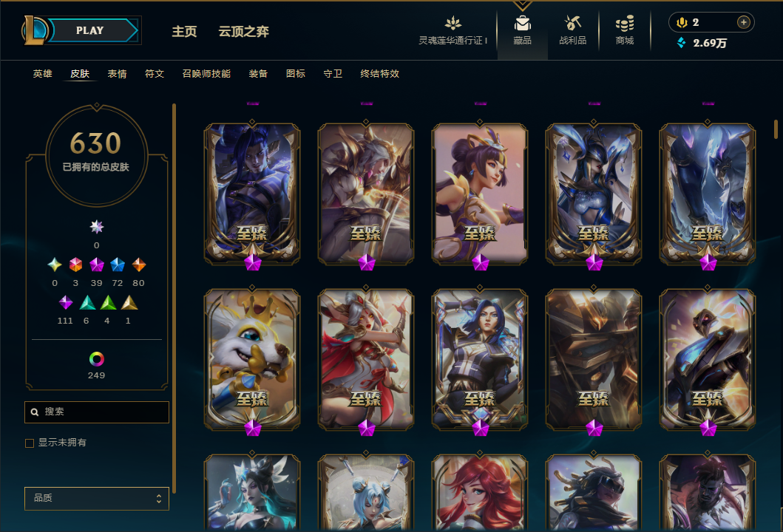
Task: Open the 终结特效 tab
Action: coord(379,74)
